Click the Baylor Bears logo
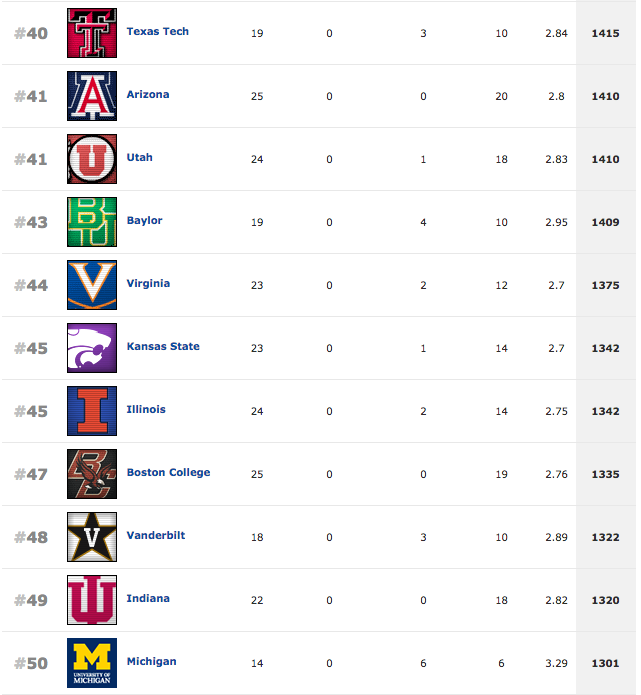 [x=92, y=222]
